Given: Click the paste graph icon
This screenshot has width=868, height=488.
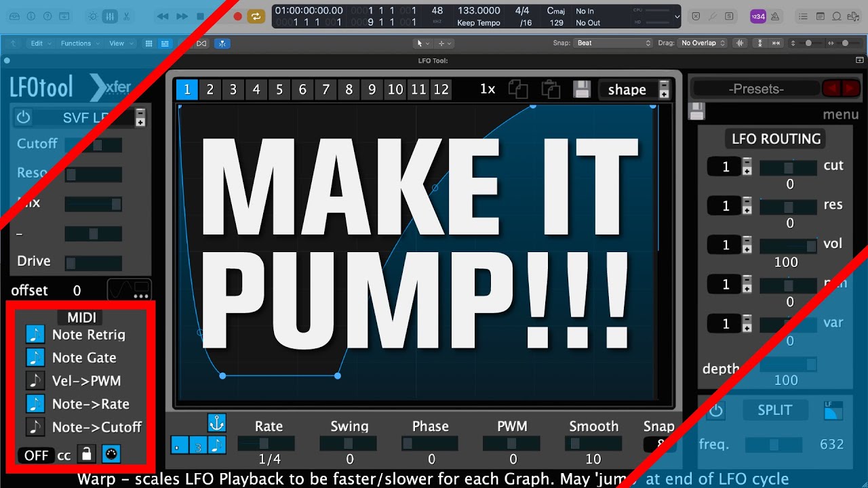Looking at the screenshot, I should pyautogui.click(x=551, y=90).
